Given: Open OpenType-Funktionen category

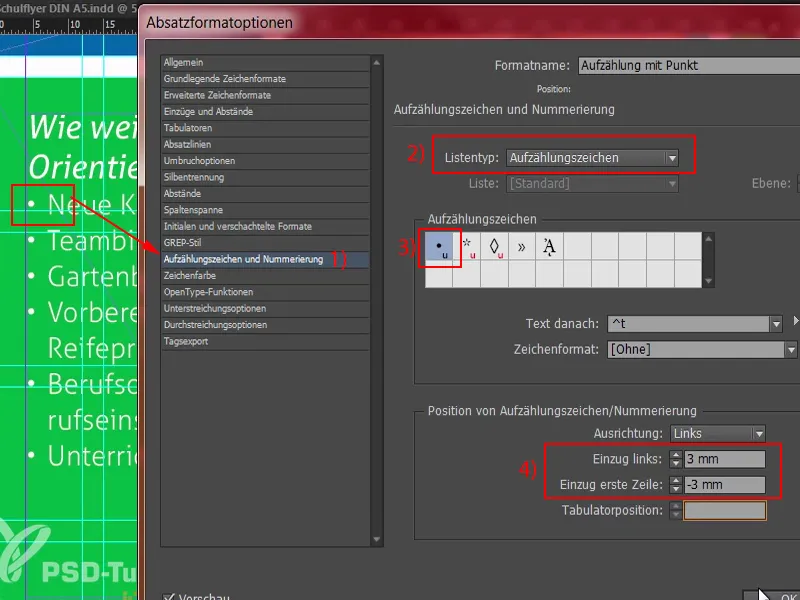Looking at the screenshot, I should (x=265, y=292).
